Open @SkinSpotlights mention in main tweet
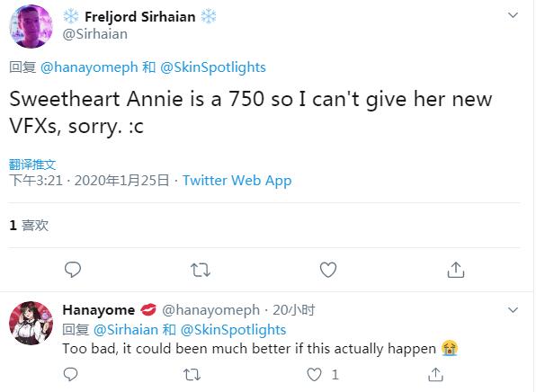The height and width of the screenshot is (392, 536). click(213, 67)
